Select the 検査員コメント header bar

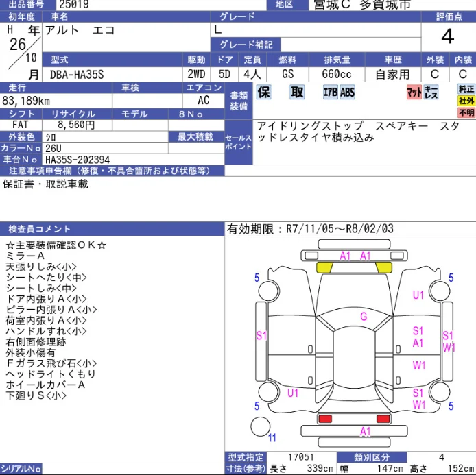click(112, 229)
